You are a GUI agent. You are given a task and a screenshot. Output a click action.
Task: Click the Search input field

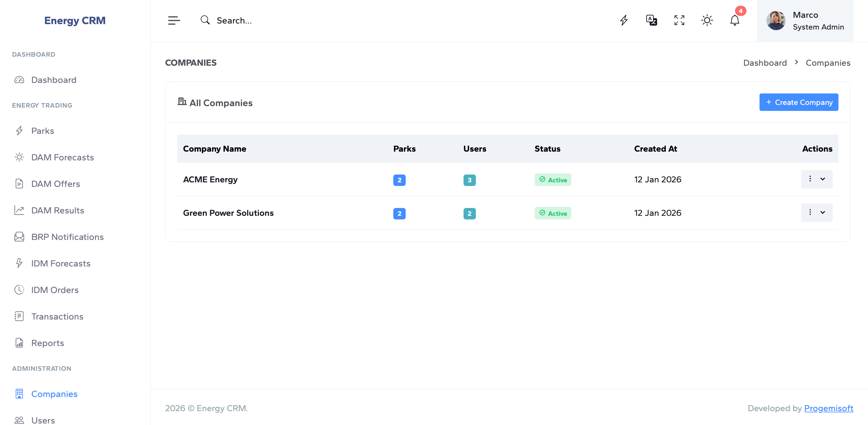(234, 20)
